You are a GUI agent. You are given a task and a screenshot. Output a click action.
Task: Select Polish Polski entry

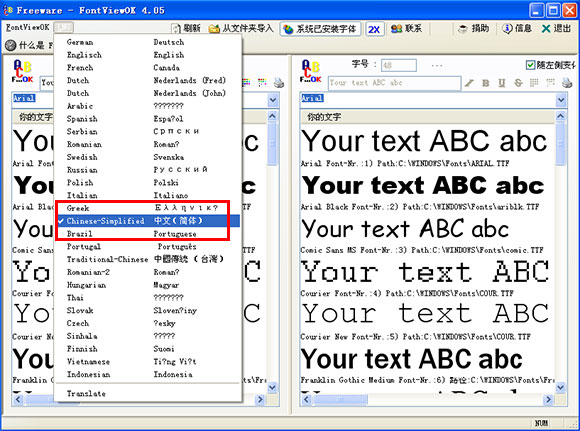pyautogui.click(x=148, y=182)
